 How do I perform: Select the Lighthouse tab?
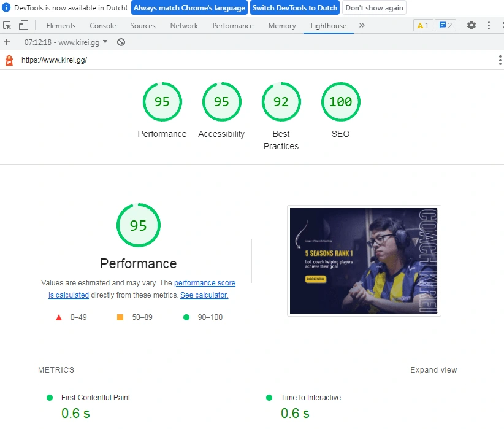point(329,26)
